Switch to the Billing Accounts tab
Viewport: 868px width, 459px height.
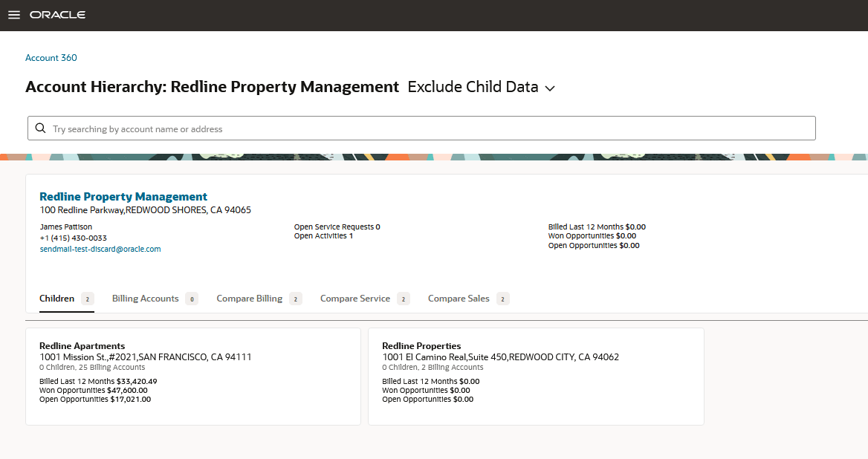tap(145, 298)
